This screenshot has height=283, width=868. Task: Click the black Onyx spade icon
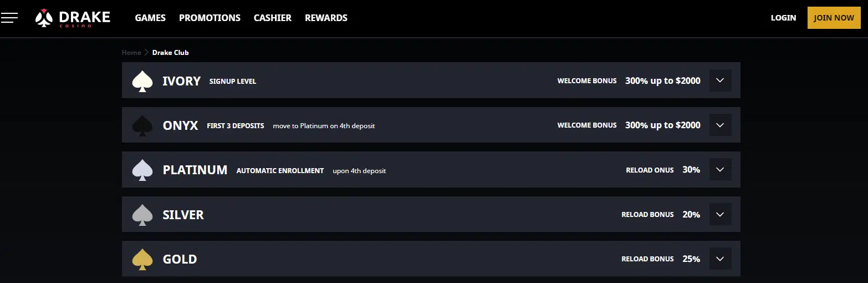pos(142,125)
